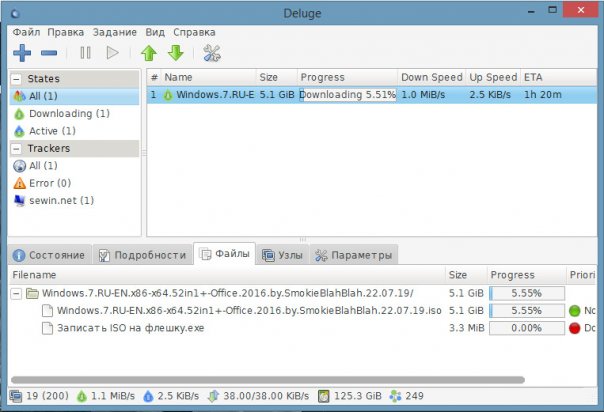Select the Windows.7.RU-E torrent row
The height and width of the screenshot is (412, 604).
coord(371,95)
